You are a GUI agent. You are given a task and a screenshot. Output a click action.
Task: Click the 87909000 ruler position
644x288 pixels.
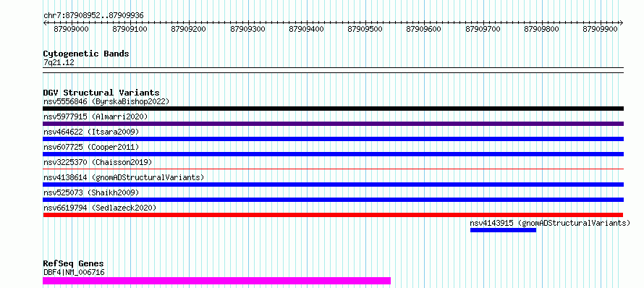[x=72, y=29]
